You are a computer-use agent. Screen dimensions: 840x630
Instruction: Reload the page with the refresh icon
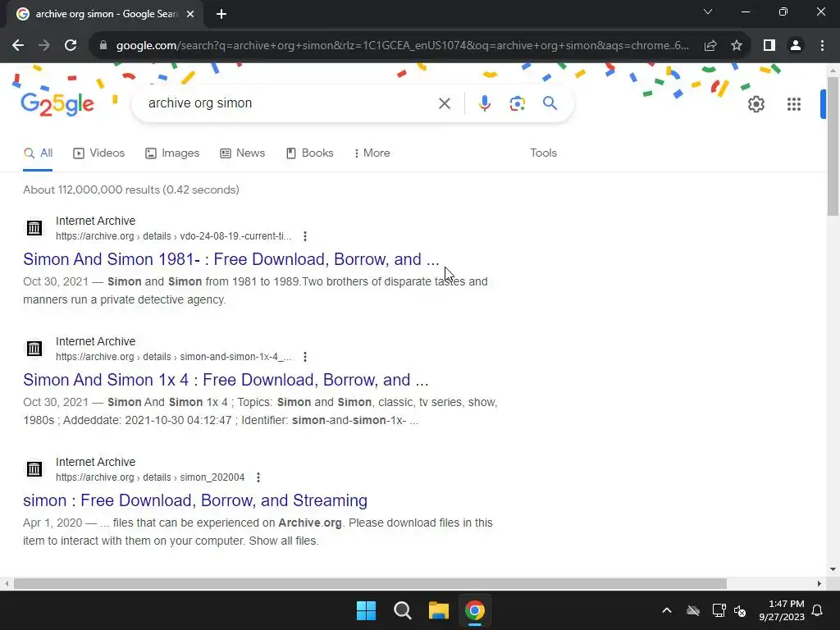[x=71, y=46]
